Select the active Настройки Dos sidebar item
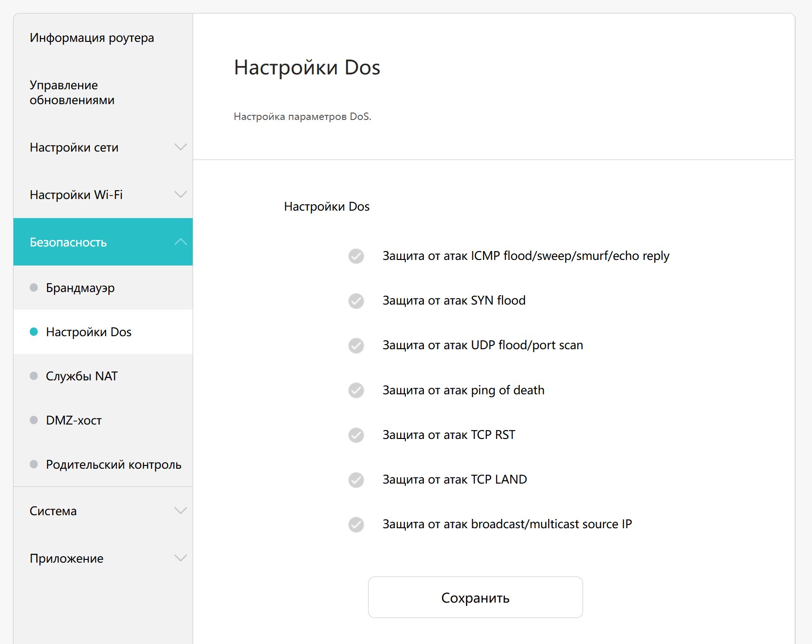This screenshot has height=644, width=812. tap(103, 332)
